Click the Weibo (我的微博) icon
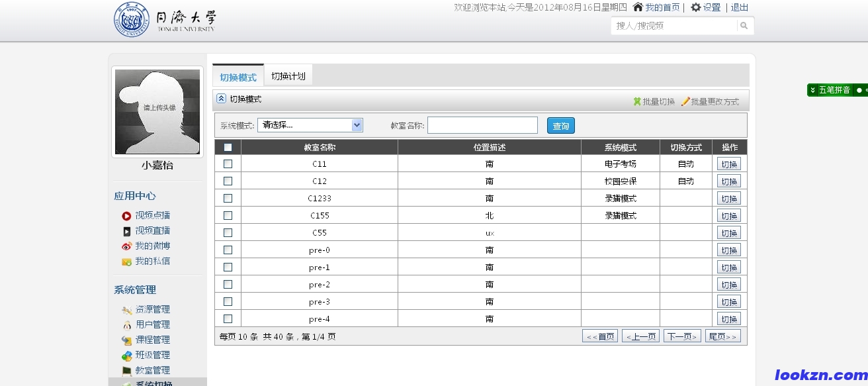Viewport: 868px width, 386px height. pos(126,246)
